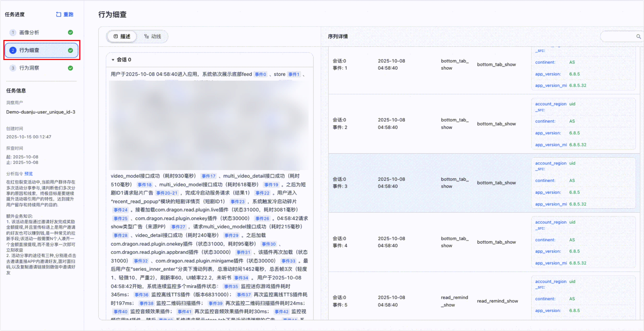Select highlighted row 会话:0 事件: 3
This screenshot has width=644, height=331.
(484, 183)
